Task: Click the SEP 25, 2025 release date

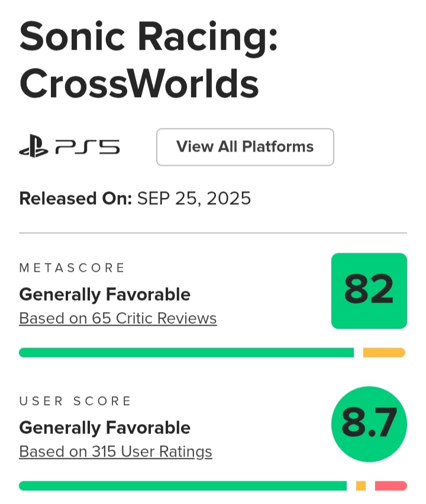Action: point(194,198)
